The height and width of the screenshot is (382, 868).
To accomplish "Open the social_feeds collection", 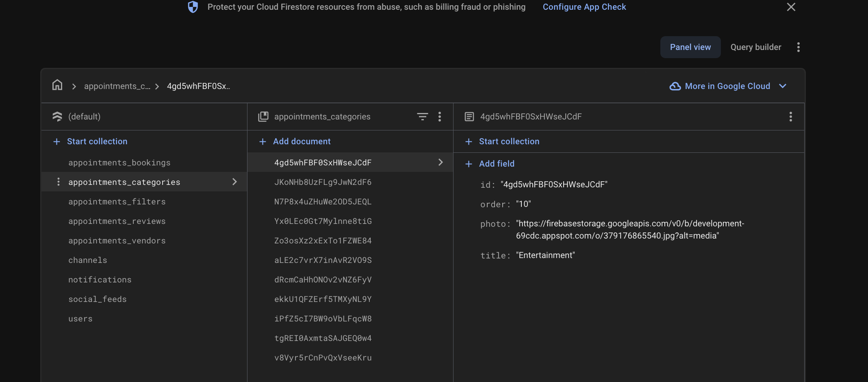I will click(x=98, y=299).
